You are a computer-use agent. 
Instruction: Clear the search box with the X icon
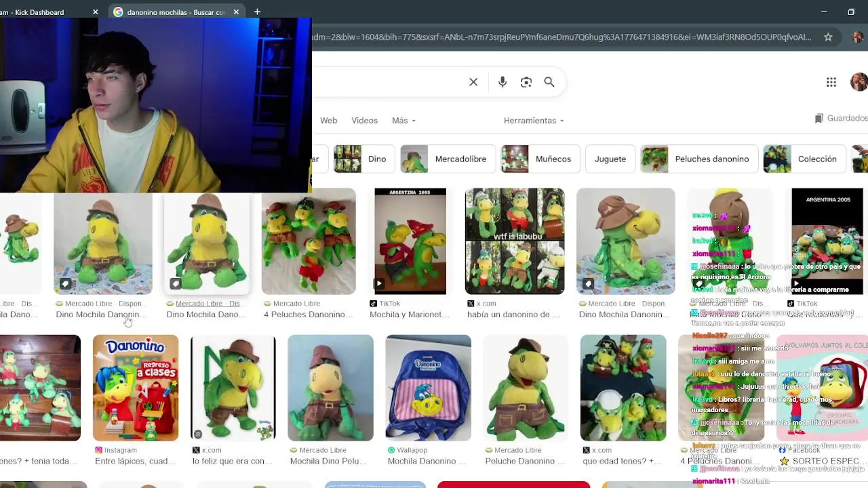pyautogui.click(x=473, y=82)
